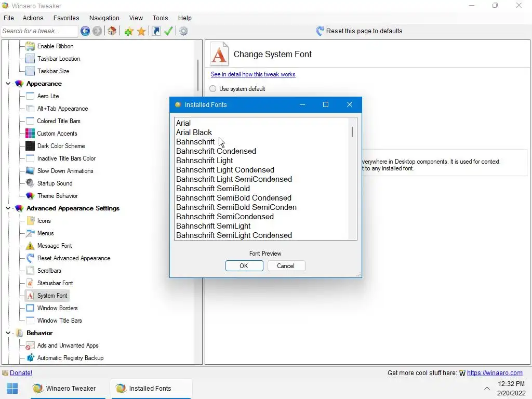This screenshot has height=399, width=532.
Task: Select Bahnschrift Condensed font
Action: pos(216,151)
